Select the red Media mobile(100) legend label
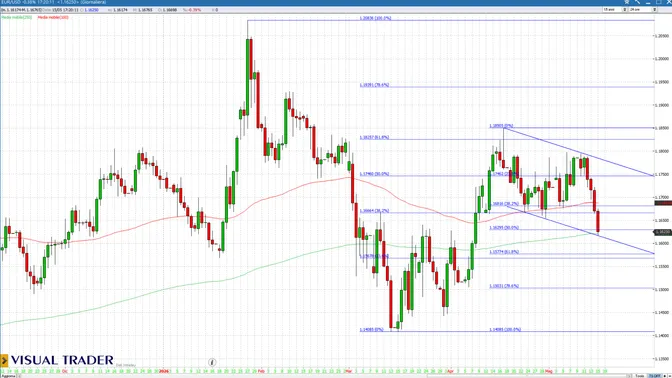The image size is (672, 378). (53, 18)
